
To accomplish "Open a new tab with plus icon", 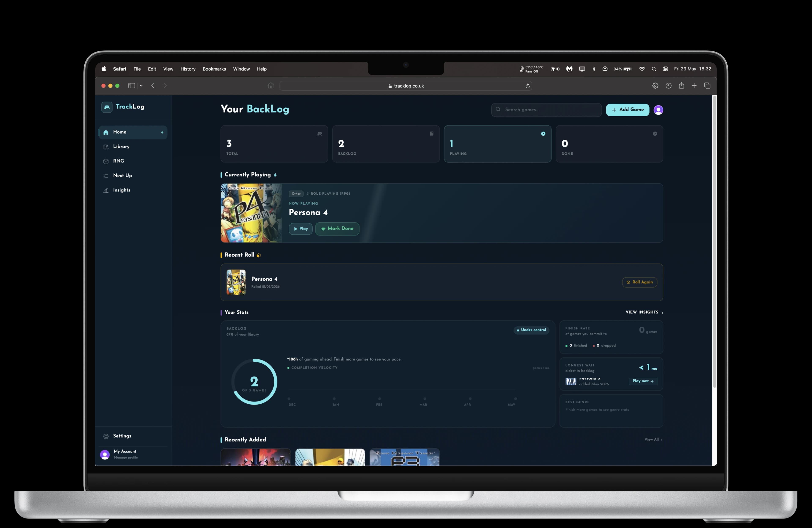I will pos(694,86).
